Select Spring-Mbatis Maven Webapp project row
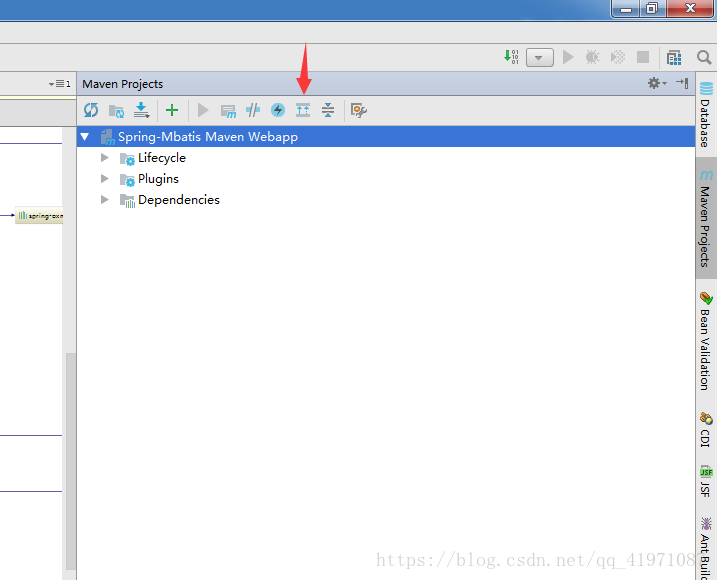 [x=386, y=136]
